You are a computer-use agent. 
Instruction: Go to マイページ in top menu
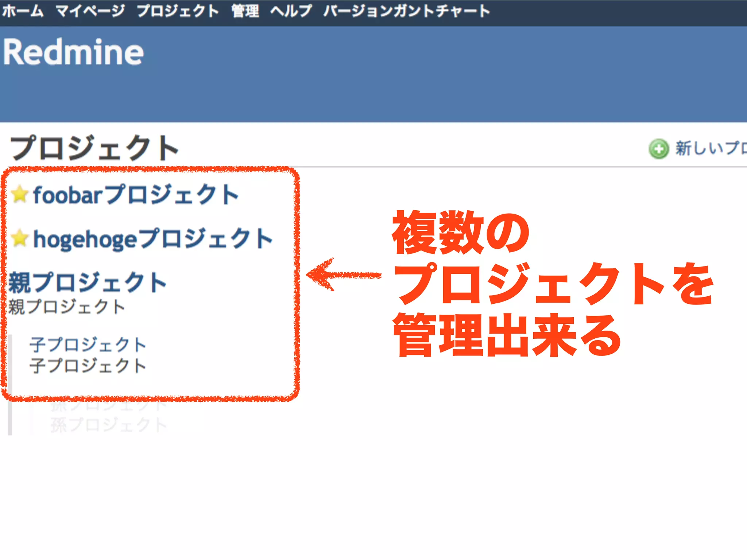coord(90,11)
